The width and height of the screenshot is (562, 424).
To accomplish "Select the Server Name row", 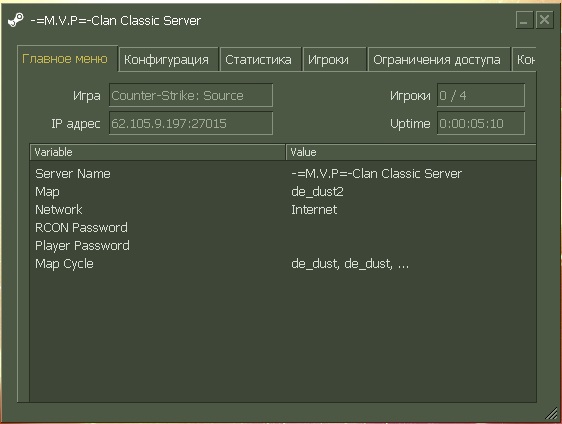I will 283,174.
